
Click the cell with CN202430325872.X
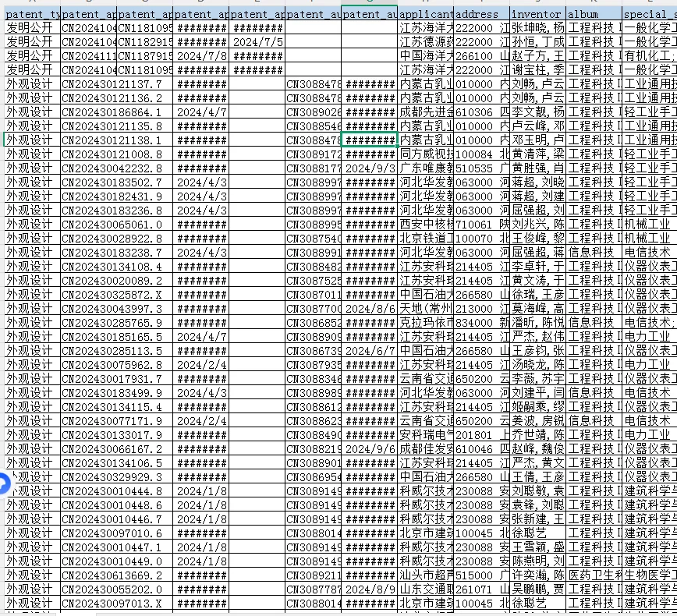116,295
